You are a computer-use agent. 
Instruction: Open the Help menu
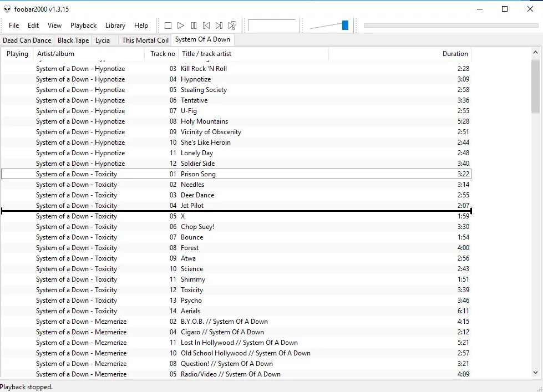click(141, 26)
